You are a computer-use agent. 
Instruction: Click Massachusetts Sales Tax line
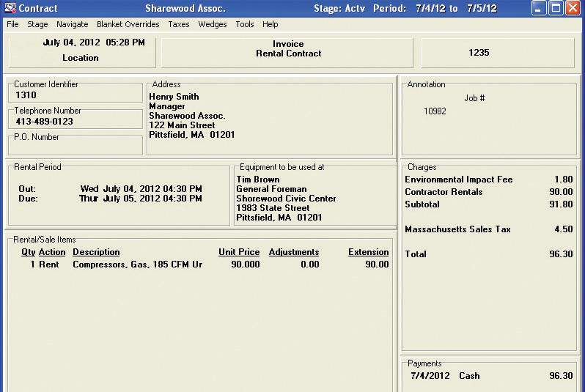489,229
